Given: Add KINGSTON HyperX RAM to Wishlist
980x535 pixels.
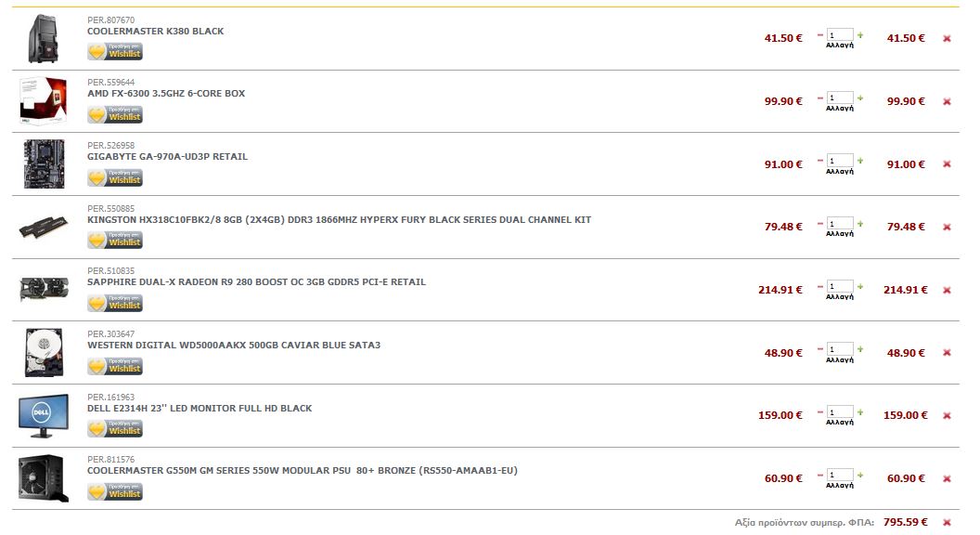Looking at the screenshot, I should (x=115, y=241).
